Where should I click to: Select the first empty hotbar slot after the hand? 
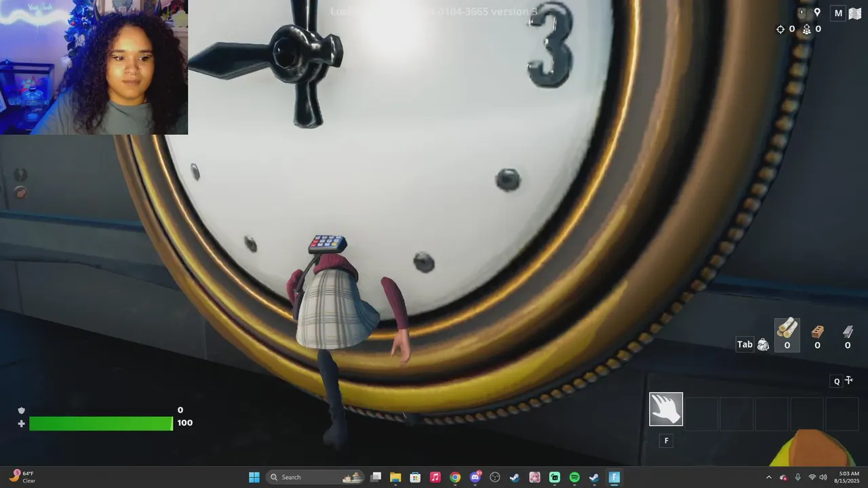pos(701,413)
